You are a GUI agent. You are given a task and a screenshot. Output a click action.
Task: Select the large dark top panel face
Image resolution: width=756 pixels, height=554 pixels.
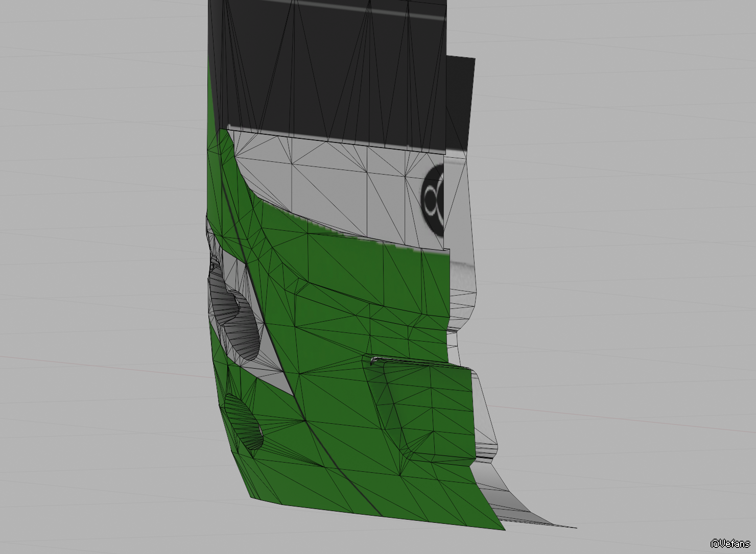[327, 71]
